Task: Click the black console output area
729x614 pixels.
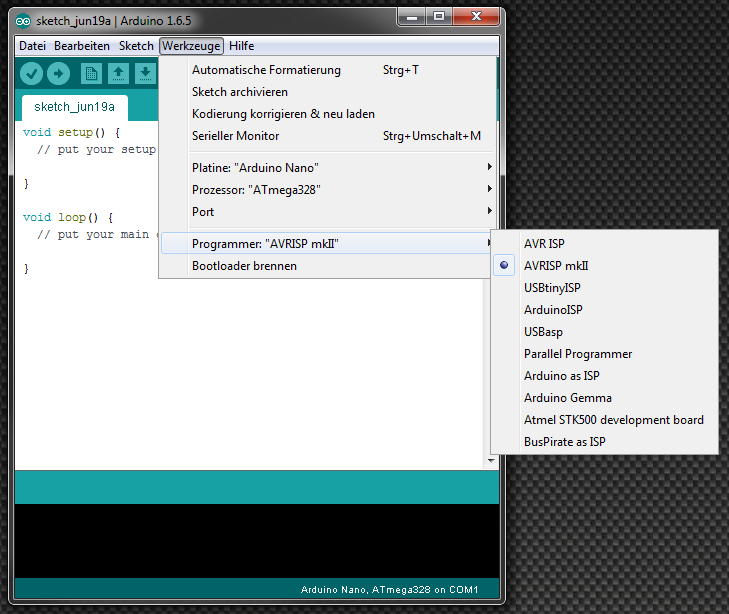Action: [257, 541]
